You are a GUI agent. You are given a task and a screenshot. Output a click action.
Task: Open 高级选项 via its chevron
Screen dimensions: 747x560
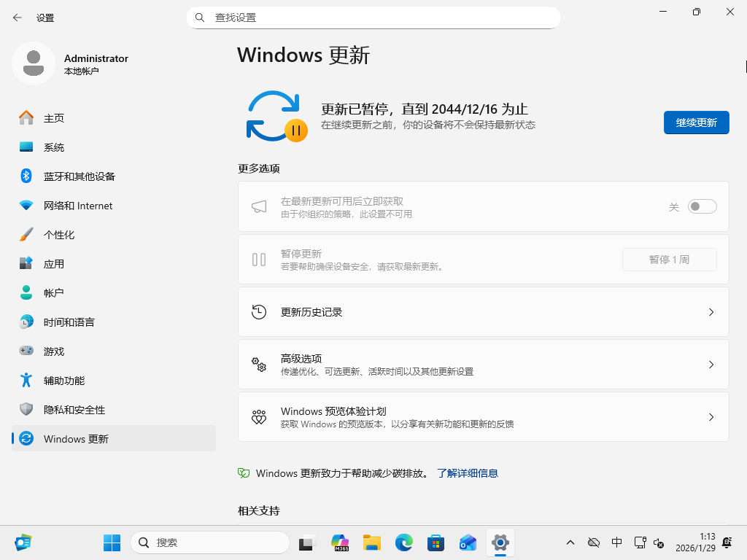coord(711,365)
